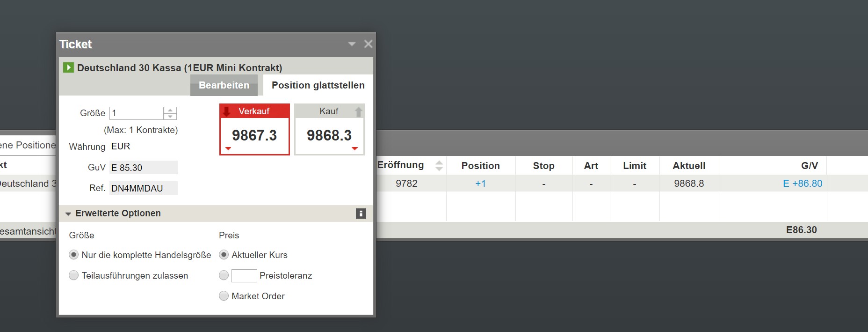Click the red down arrow on Verkauf

(227, 111)
